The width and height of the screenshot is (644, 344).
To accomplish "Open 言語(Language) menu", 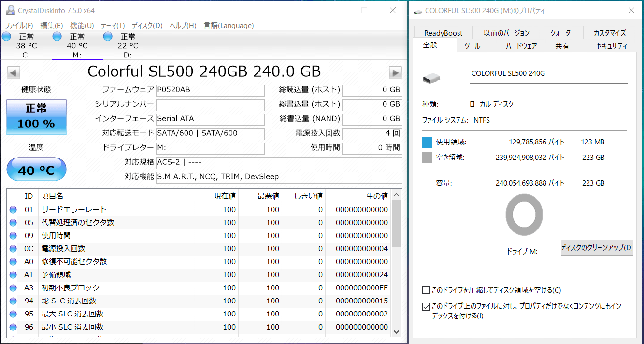I will [229, 26].
